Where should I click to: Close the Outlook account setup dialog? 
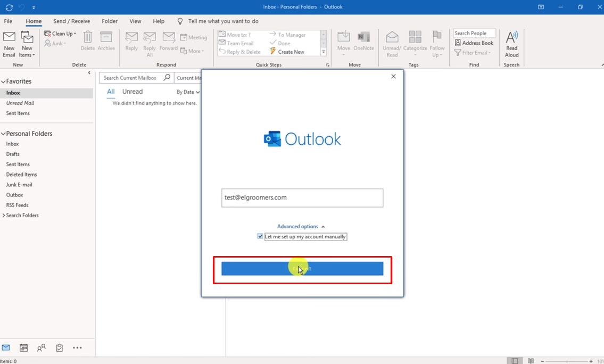pyautogui.click(x=393, y=76)
